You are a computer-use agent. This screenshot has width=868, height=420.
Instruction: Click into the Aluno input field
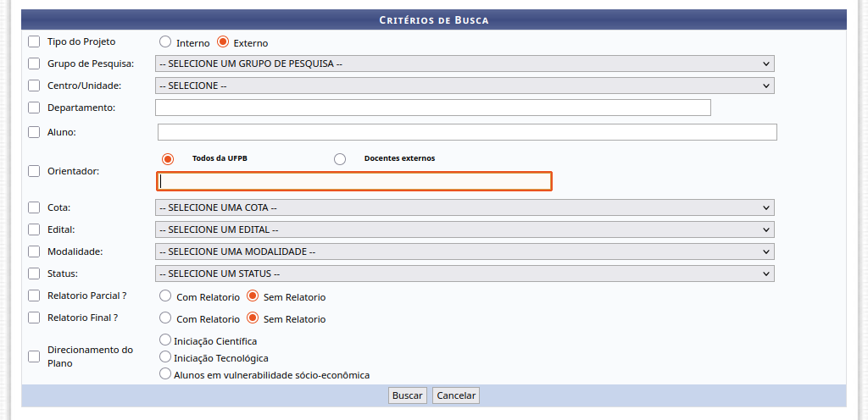tap(467, 132)
